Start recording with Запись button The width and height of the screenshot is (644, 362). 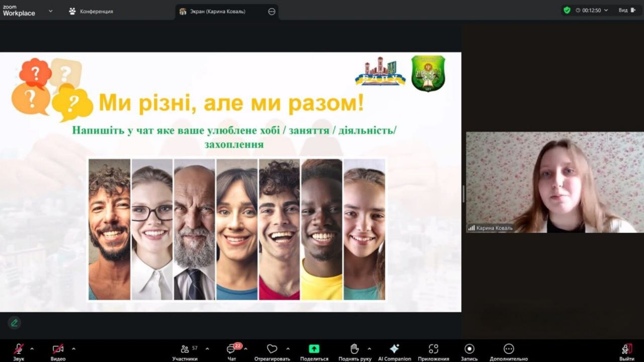(x=469, y=349)
